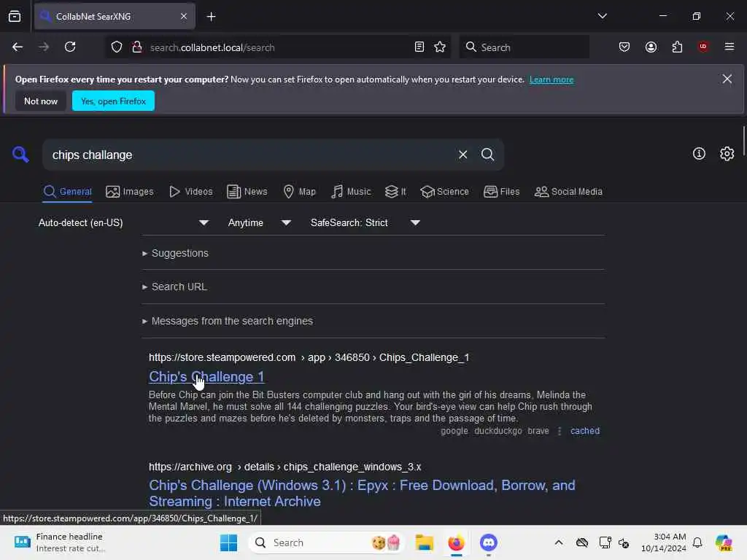
Task: Open File Explorer from the taskbar
Action: (424, 542)
